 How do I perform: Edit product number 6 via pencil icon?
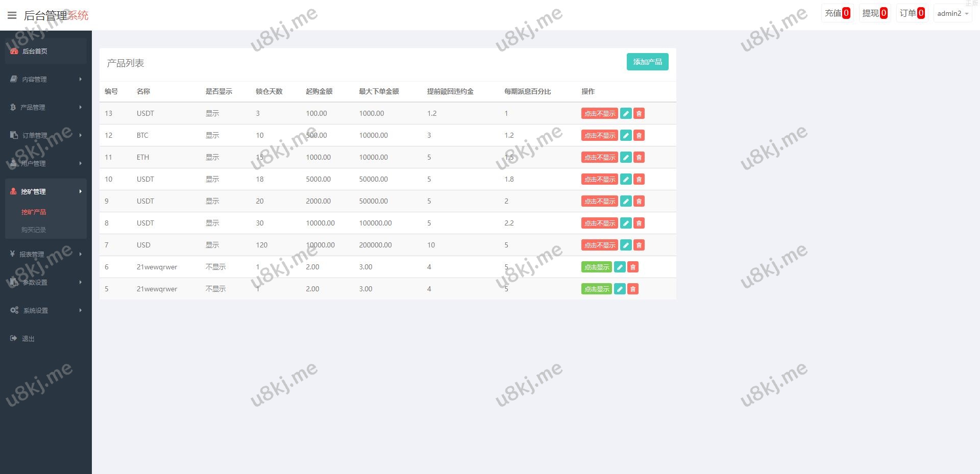pyautogui.click(x=620, y=267)
